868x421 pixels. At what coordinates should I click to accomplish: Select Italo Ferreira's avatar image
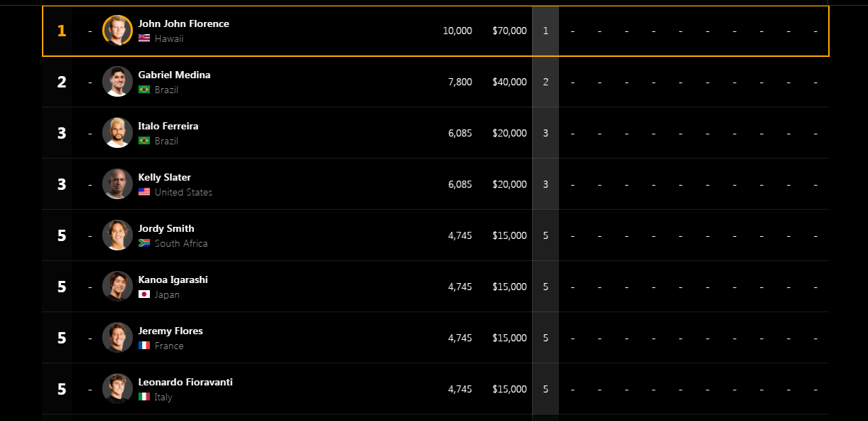[117, 133]
